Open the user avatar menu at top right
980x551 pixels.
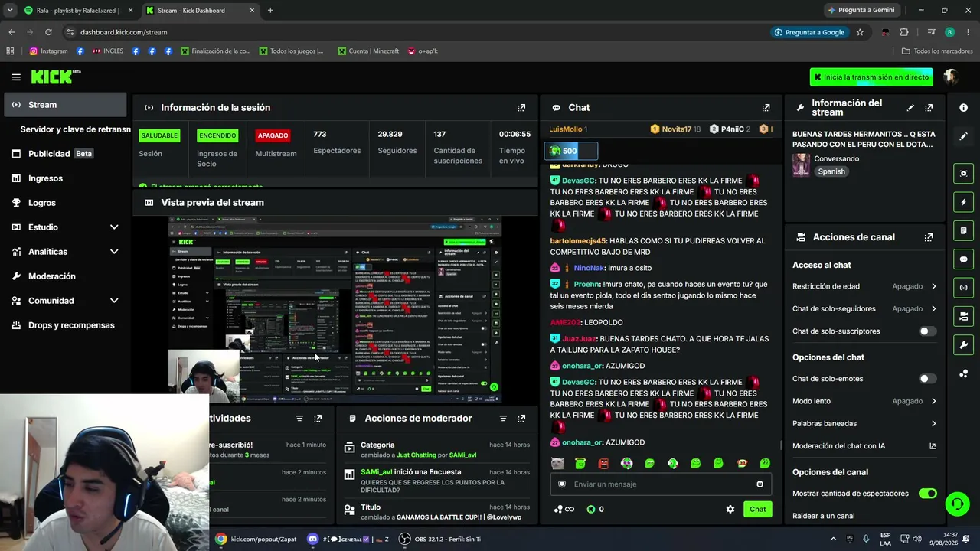tap(951, 77)
